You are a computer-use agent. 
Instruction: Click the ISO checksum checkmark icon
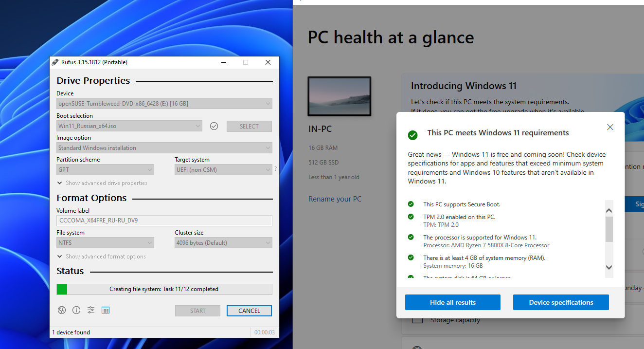tap(214, 126)
